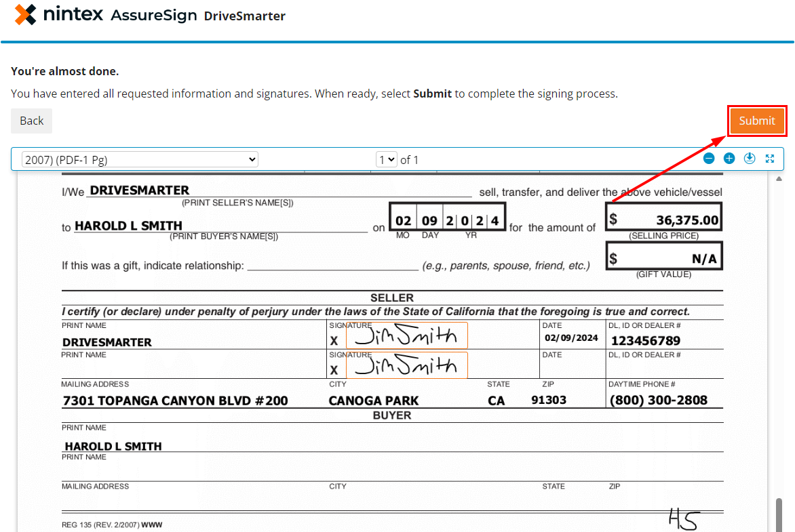Click city value CANOGA PARK
The image size is (795, 532).
click(374, 401)
